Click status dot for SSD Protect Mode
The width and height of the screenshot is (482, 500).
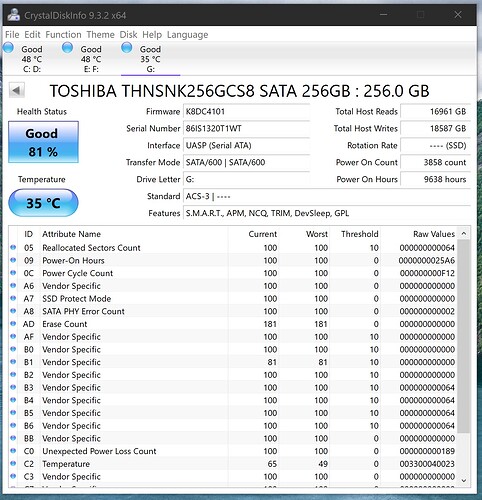point(13,298)
